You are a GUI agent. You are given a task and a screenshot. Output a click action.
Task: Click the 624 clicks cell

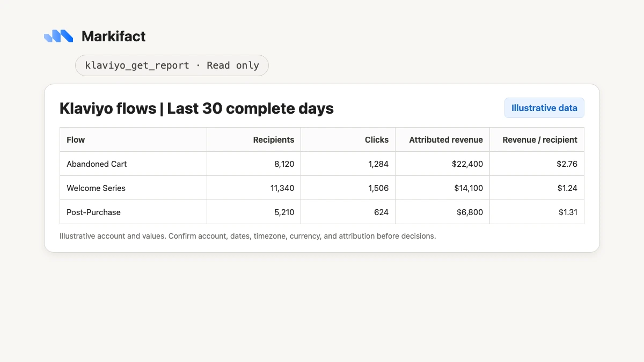(x=348, y=212)
